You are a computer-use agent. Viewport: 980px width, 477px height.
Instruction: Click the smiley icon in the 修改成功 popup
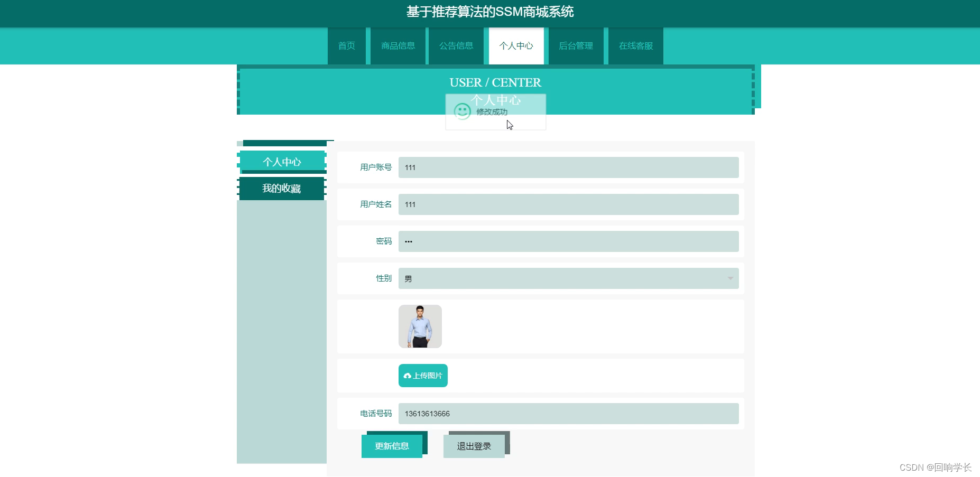coord(463,111)
